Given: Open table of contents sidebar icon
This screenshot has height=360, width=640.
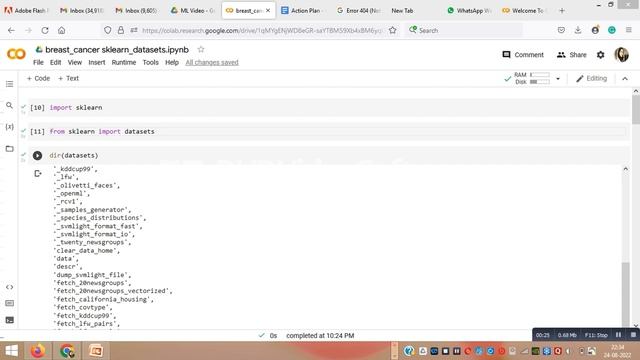Looking at the screenshot, I should coord(9,84).
